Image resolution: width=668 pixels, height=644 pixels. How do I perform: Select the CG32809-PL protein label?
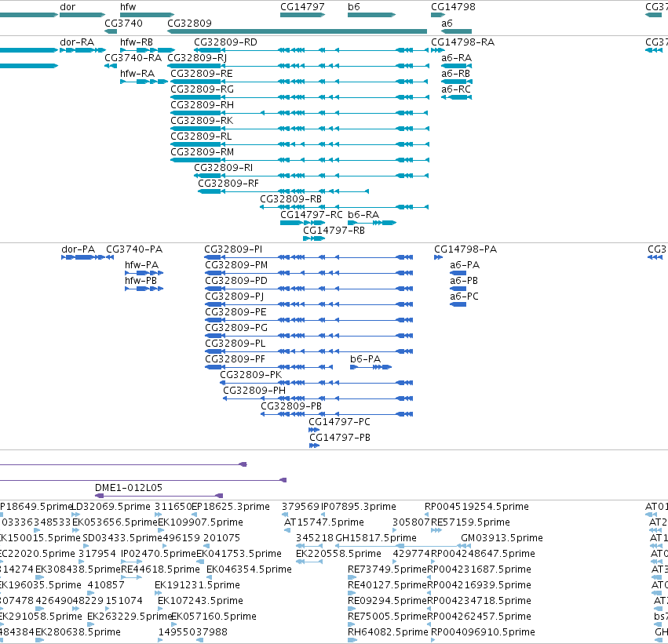tap(235, 344)
